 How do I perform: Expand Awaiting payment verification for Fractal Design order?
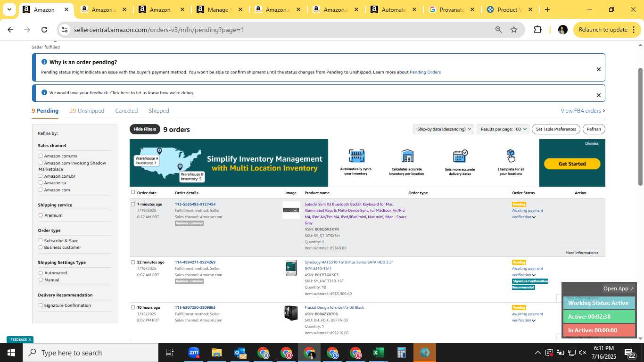pyautogui.click(x=534, y=321)
